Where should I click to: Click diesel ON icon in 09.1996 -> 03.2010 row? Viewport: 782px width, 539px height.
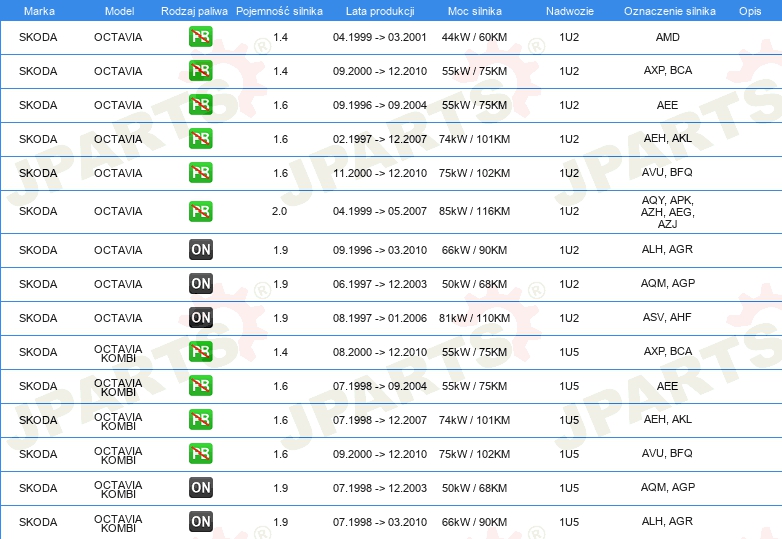[x=200, y=250]
